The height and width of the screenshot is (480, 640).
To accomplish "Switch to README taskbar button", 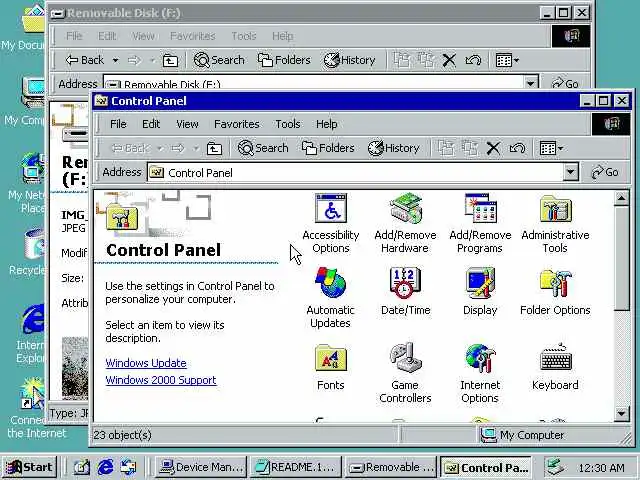I will [x=296, y=467].
